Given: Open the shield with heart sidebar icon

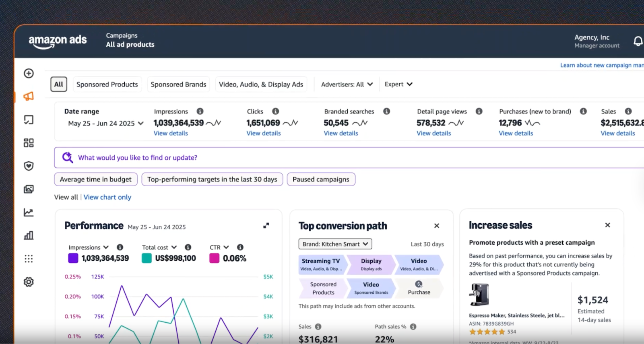Looking at the screenshot, I should click(29, 166).
